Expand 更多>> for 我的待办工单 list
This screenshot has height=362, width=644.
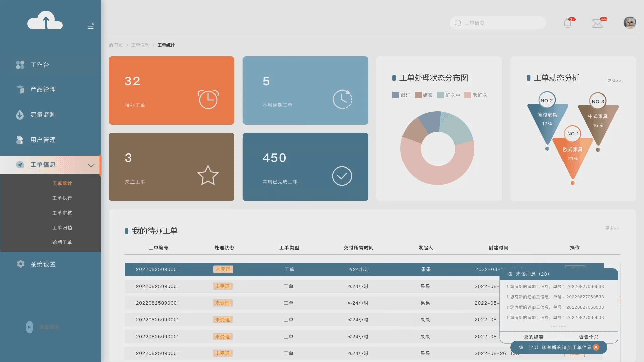[x=612, y=228]
